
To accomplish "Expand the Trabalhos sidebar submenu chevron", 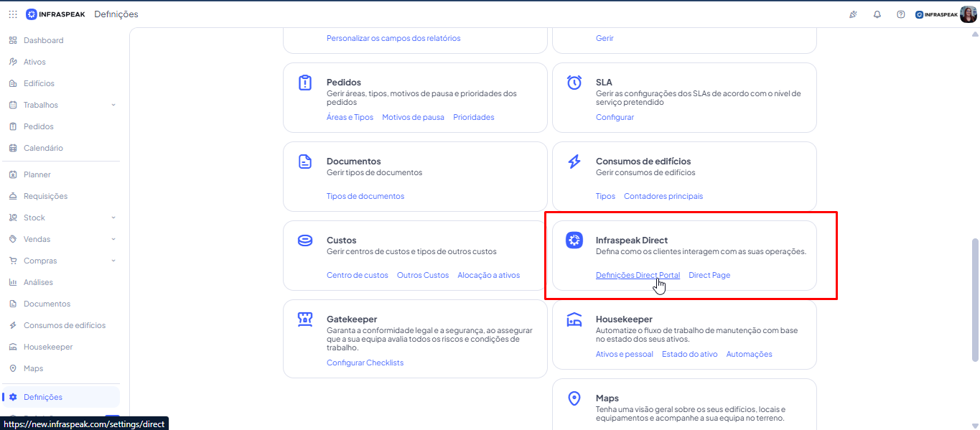I will click(113, 105).
